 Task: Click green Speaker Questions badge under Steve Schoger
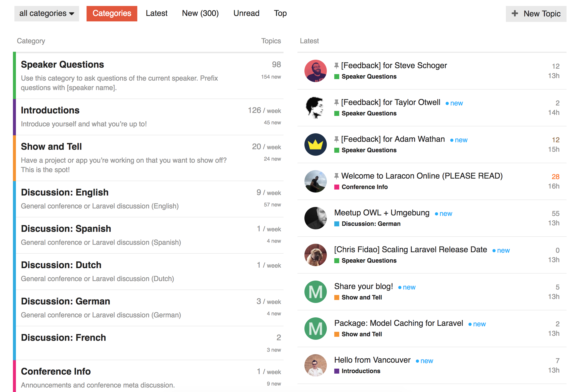pyautogui.click(x=365, y=77)
